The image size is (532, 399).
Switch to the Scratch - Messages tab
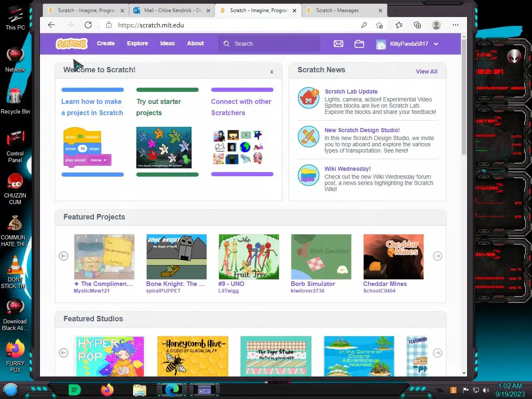coord(344,10)
